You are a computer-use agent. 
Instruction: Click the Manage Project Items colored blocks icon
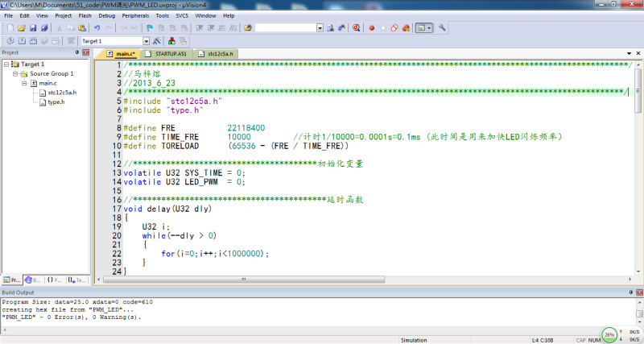click(170, 40)
